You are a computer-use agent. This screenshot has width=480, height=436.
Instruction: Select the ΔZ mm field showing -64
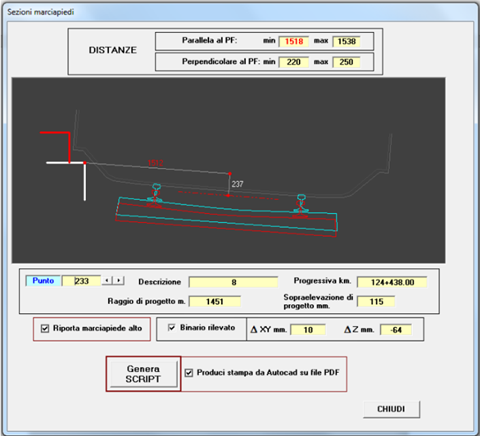pos(396,330)
